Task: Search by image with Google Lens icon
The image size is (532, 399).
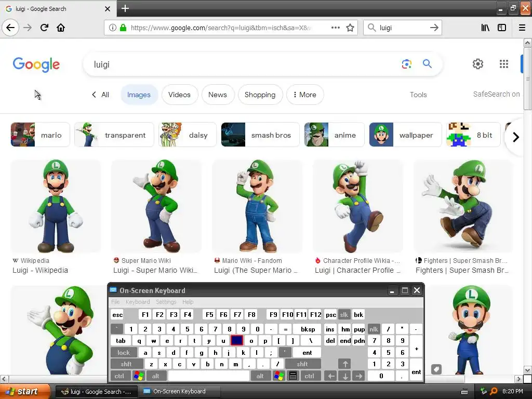Action: tap(406, 64)
